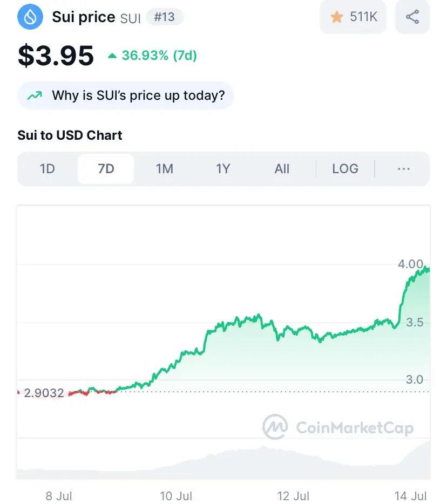The image size is (447, 504).
Task: Click the 2.9032 starting price label
Action: click(x=44, y=393)
